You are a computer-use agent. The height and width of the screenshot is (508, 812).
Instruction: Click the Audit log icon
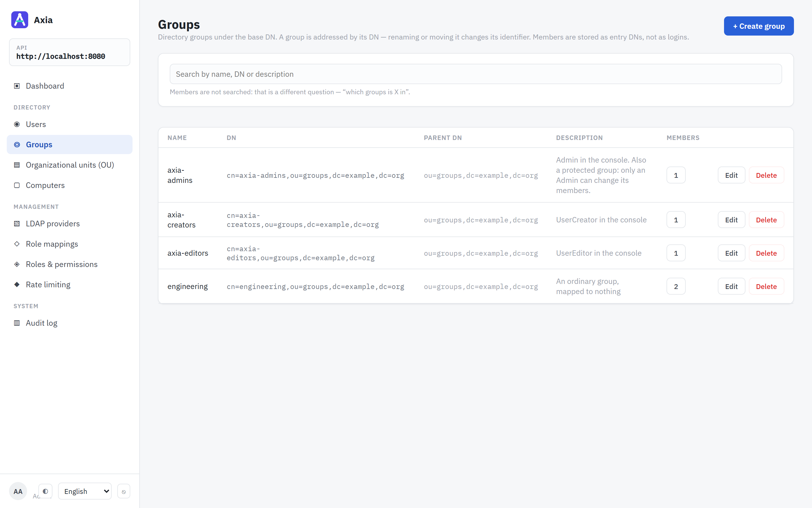pos(17,323)
